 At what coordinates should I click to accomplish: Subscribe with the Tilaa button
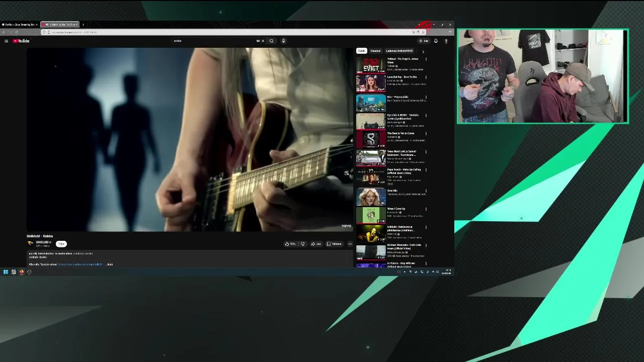(x=61, y=244)
